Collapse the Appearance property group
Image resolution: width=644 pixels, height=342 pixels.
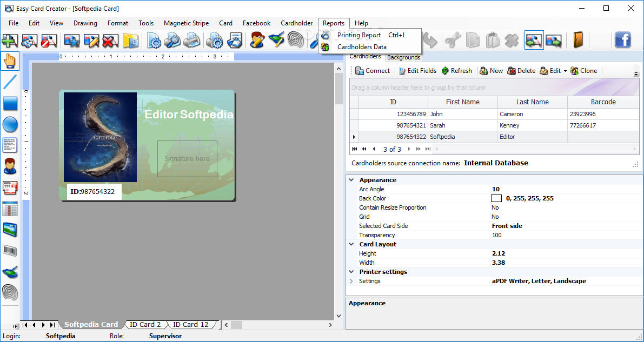pyautogui.click(x=351, y=180)
